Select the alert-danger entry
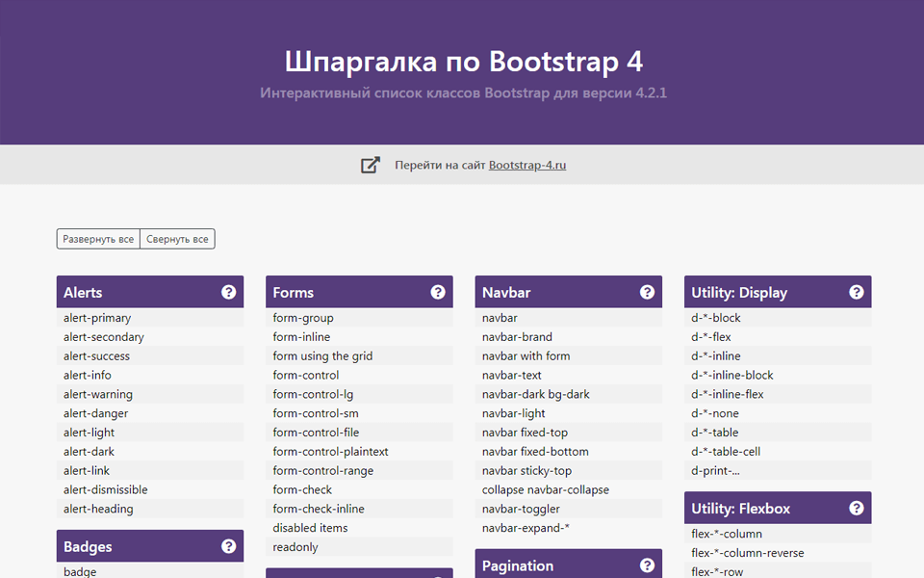The image size is (924, 578). click(150, 413)
